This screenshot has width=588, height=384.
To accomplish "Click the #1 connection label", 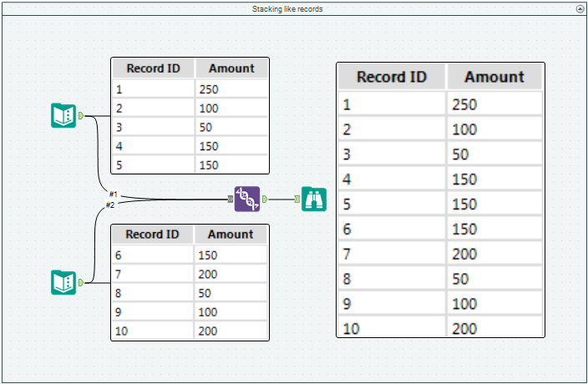I will pyautogui.click(x=114, y=194).
